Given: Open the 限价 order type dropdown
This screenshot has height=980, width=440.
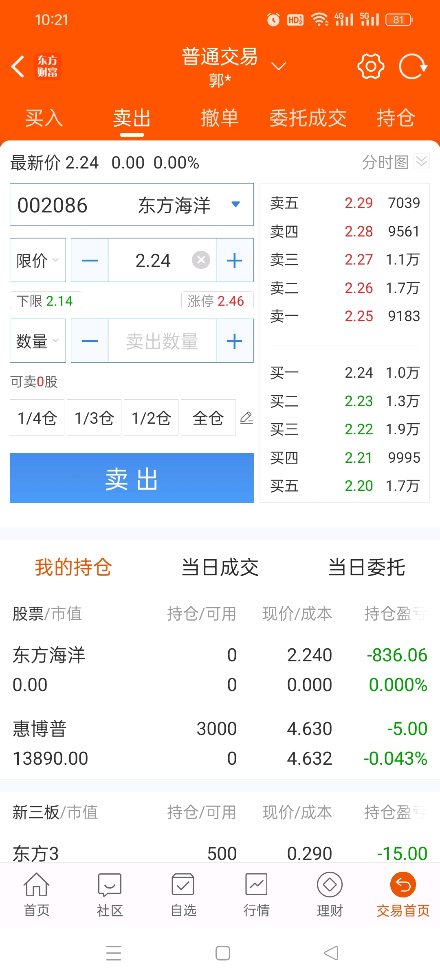Looking at the screenshot, I should tap(38, 260).
